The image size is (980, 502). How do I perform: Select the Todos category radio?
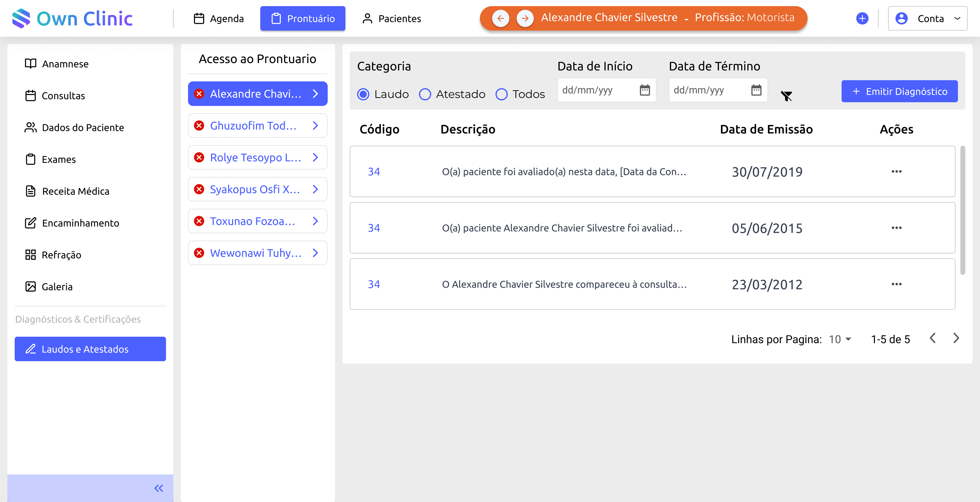coord(501,94)
